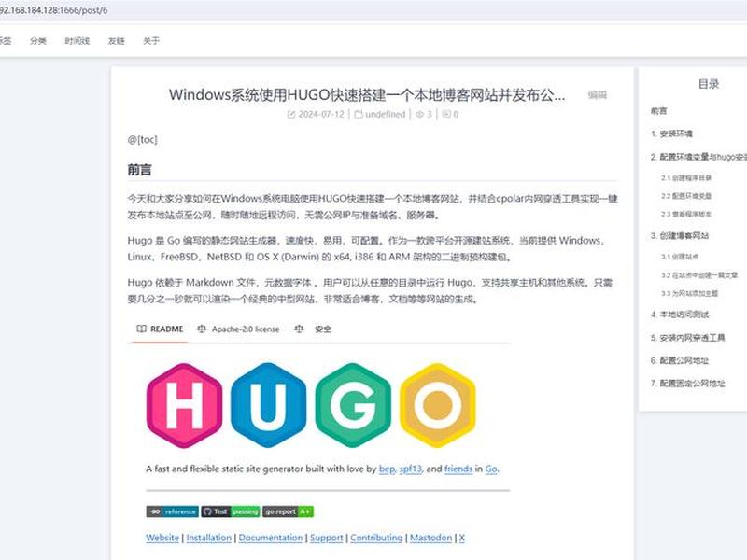Open the 时间线 navigation item
The image size is (747, 560).
(x=78, y=41)
